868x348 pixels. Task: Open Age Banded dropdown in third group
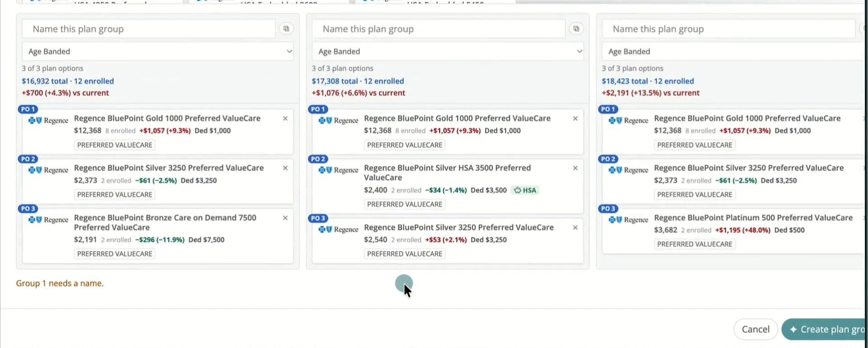click(733, 52)
